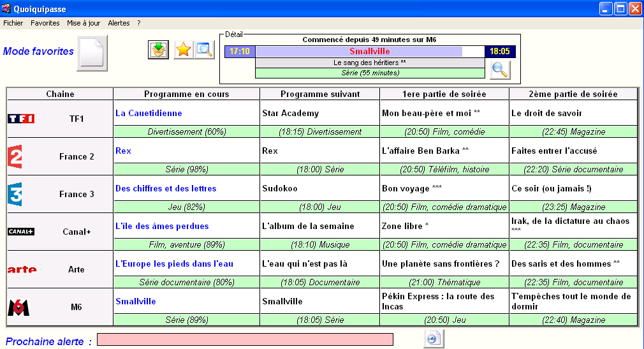Select L'album de la semaine cell
The height and width of the screenshot is (349, 644).
[320, 226]
